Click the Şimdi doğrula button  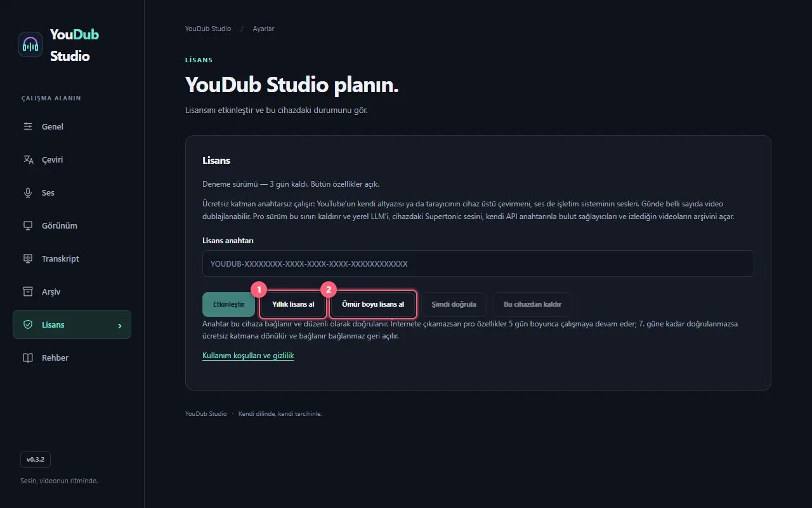[454, 304]
